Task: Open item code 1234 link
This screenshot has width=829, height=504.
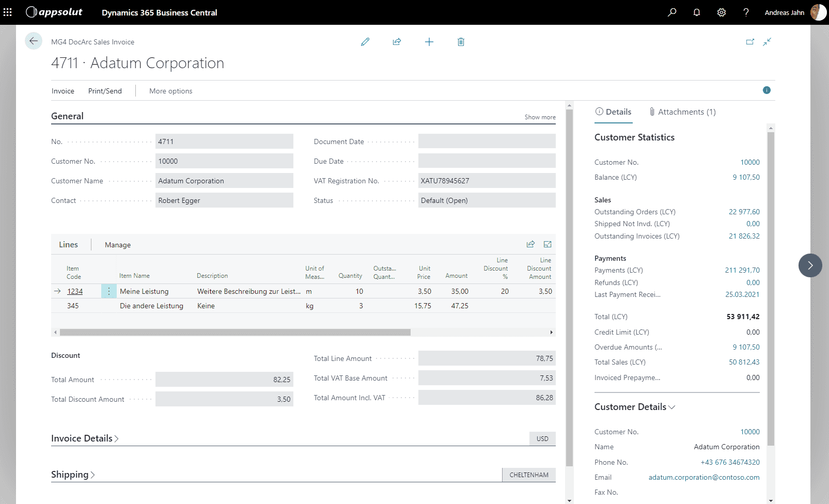Action: [x=75, y=291]
